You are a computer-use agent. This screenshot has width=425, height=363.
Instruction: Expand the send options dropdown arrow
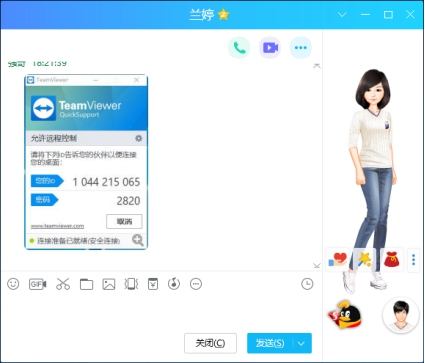301,343
